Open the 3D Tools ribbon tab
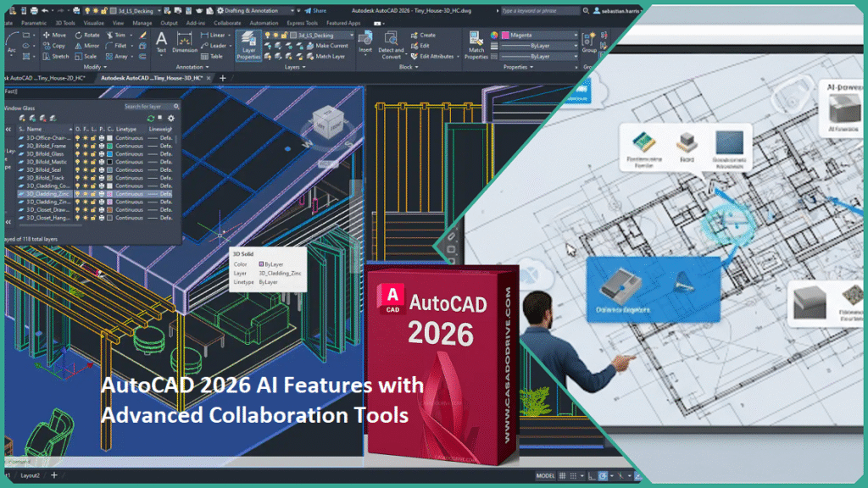Image resolution: width=868 pixels, height=488 pixels. pos(65,23)
